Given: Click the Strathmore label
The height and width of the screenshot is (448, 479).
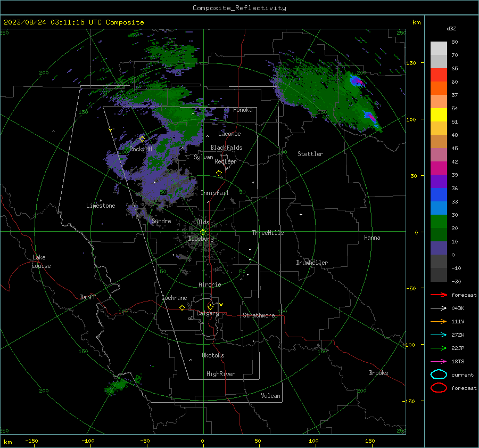Looking at the screenshot, I should pyautogui.click(x=259, y=315).
